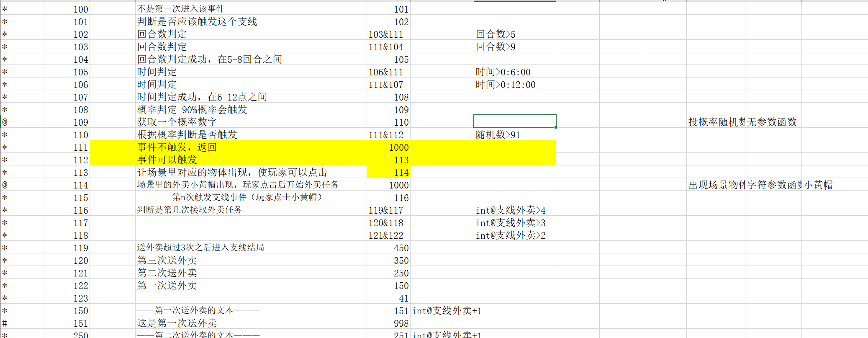Click the ID cell 100

pyautogui.click(x=67, y=8)
